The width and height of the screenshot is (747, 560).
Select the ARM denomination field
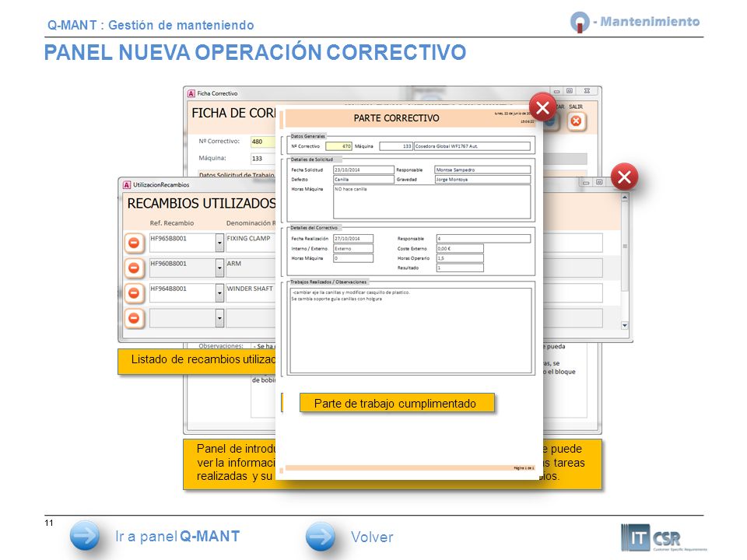251,268
